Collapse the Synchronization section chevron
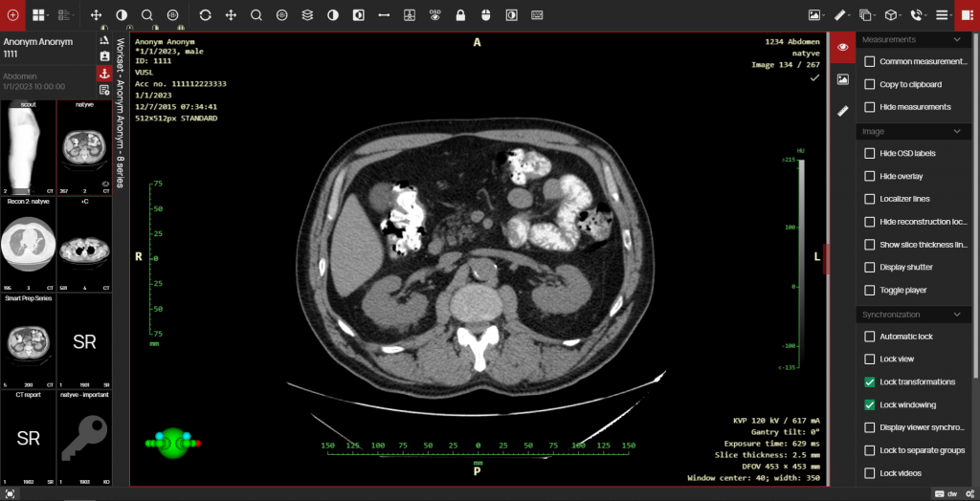Screen dimensions: 980x501 click(x=957, y=315)
